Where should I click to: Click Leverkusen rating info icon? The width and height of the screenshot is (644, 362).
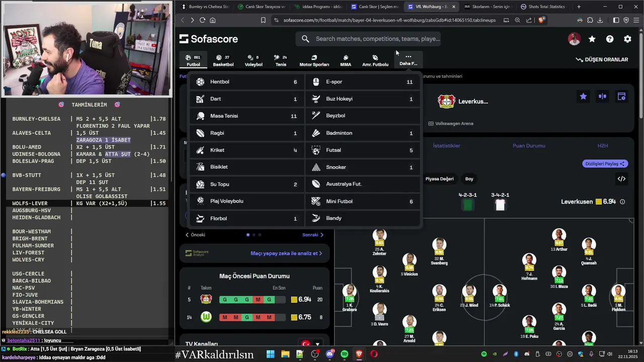tap(622, 202)
